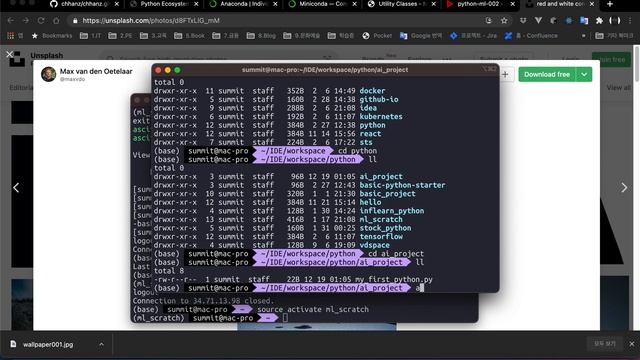Show the previous Unsplash photo
Image resolution: width=640 pixels, height=360 pixels.
tap(16, 188)
